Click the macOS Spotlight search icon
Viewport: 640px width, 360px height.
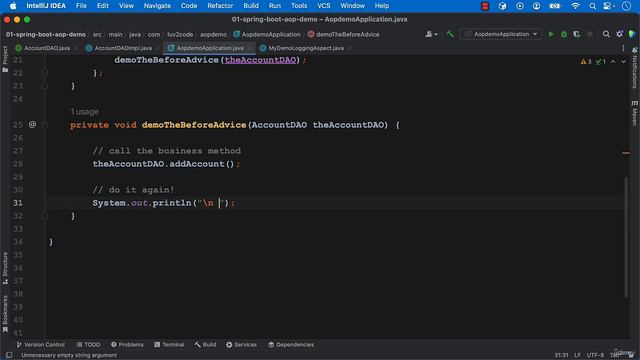(592, 6)
